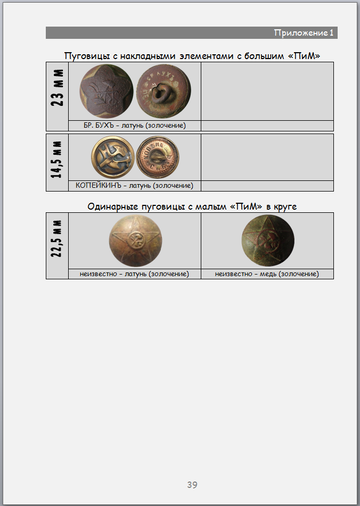Click the Приложение 1 header bar
Image resolution: width=360 pixels, height=506 pixels.
[192, 33]
